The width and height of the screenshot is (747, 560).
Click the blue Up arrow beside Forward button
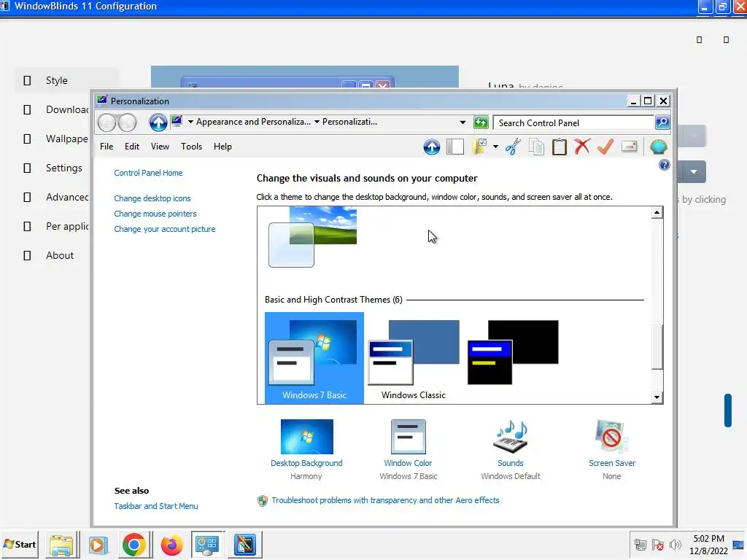click(x=158, y=122)
